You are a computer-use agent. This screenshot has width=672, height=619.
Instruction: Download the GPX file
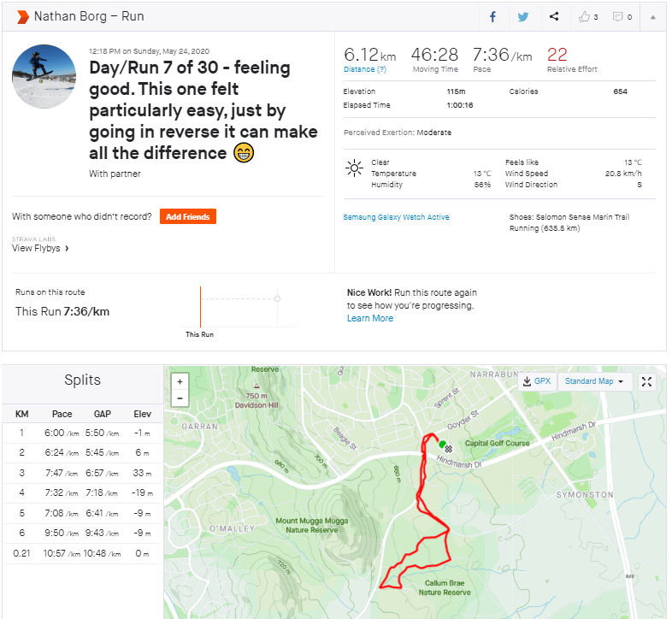536,381
